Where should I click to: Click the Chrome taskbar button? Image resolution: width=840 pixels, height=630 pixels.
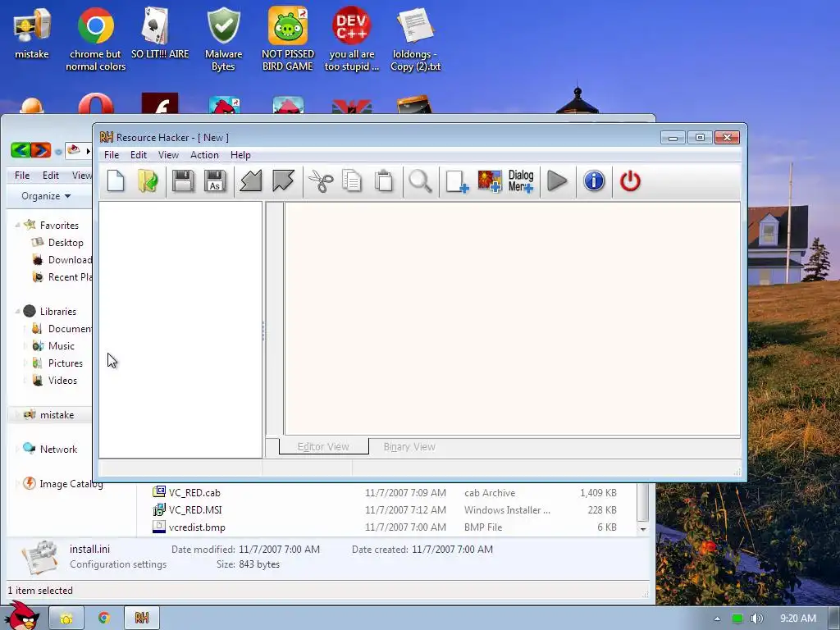(x=104, y=619)
